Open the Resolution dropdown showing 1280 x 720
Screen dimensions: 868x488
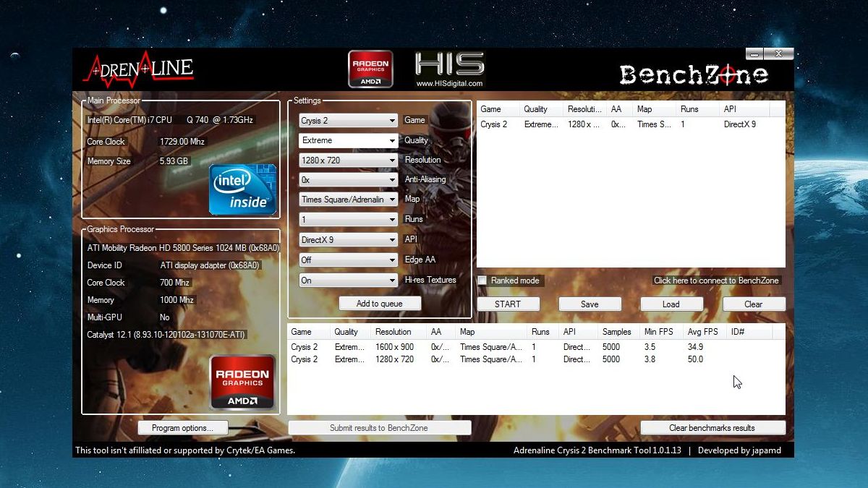349,160
